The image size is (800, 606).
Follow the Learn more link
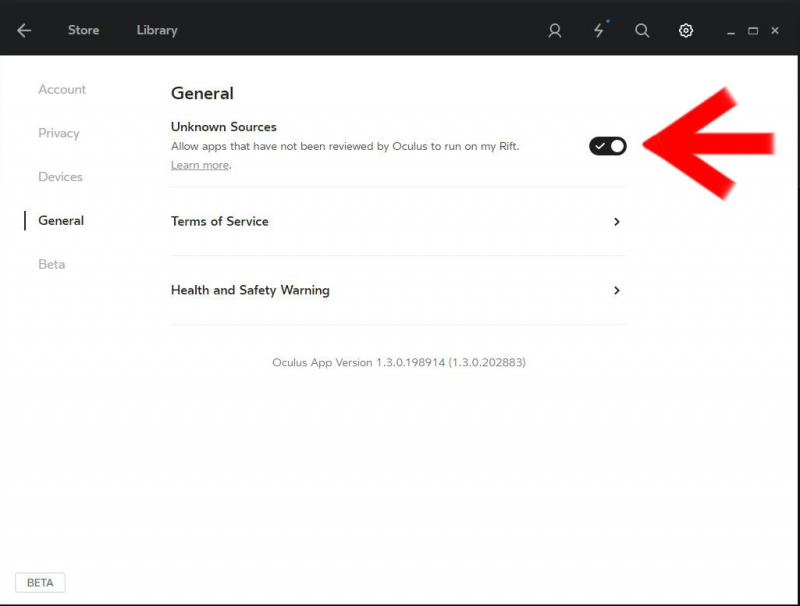[199, 165]
